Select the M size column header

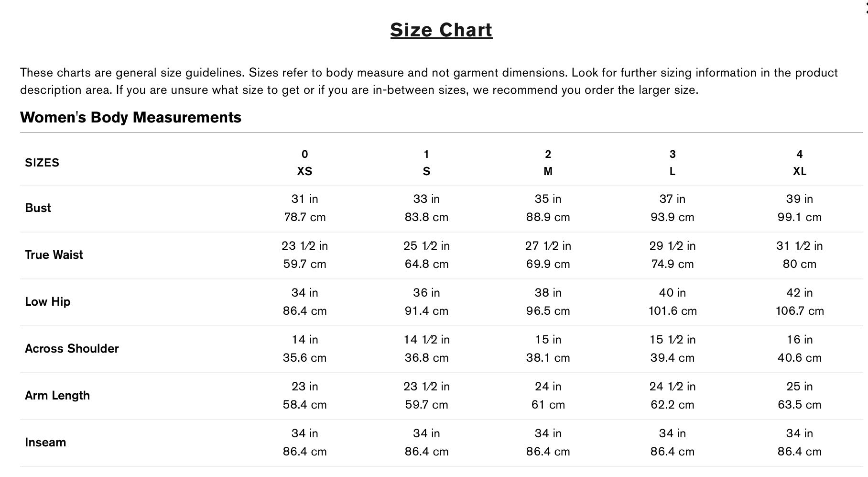tap(548, 171)
